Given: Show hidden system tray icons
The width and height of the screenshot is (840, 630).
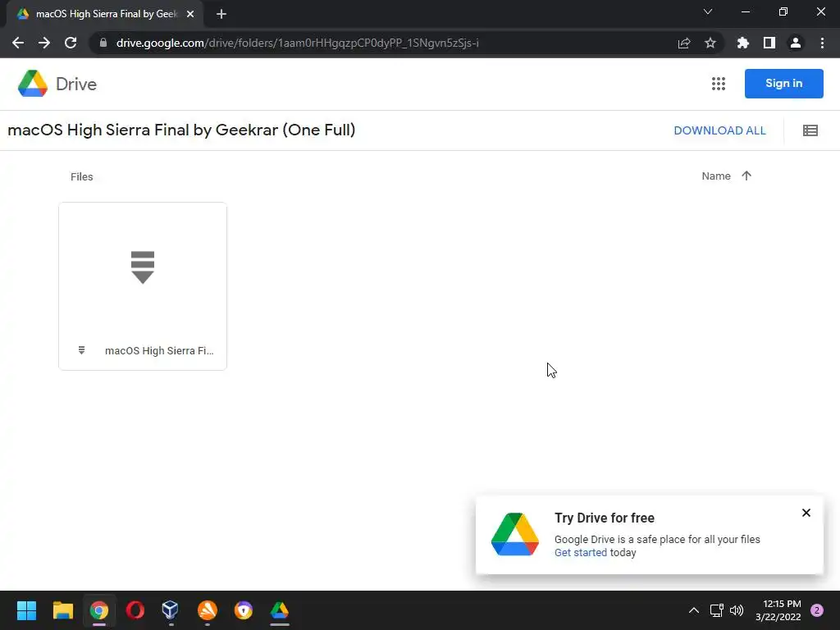Looking at the screenshot, I should click(x=693, y=610).
